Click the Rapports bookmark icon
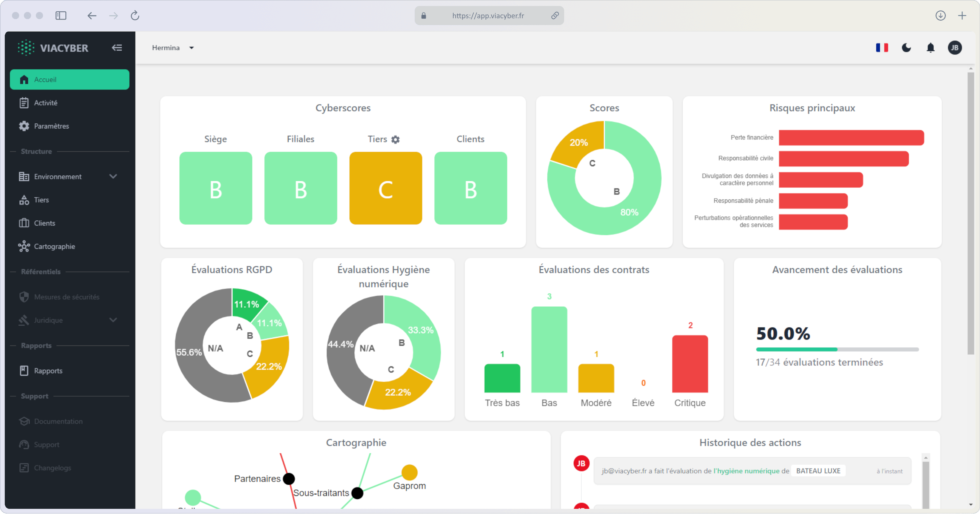The width and height of the screenshot is (980, 516). [24, 371]
